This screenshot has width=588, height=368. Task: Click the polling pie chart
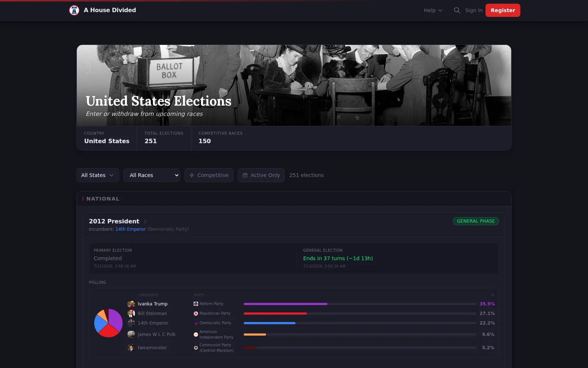tap(108, 323)
